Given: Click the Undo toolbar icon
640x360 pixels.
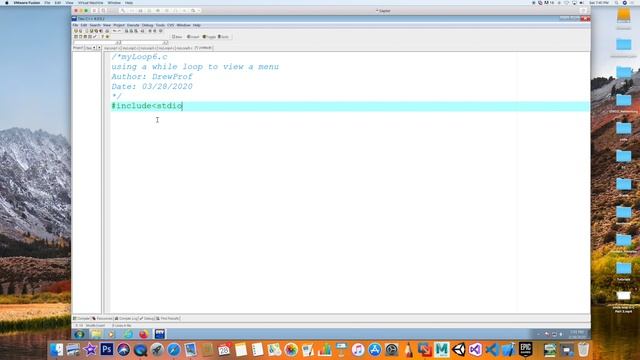Looking at the screenshot, I should (x=114, y=31).
